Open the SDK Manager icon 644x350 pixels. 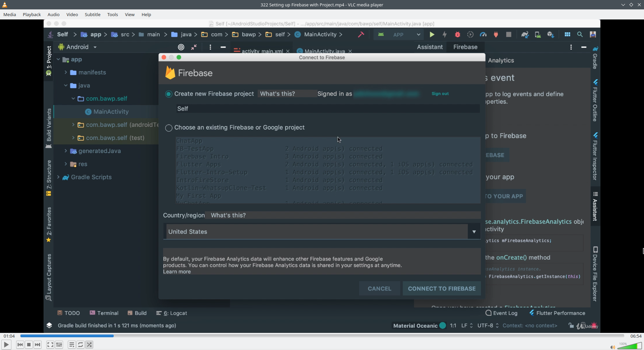tap(550, 35)
